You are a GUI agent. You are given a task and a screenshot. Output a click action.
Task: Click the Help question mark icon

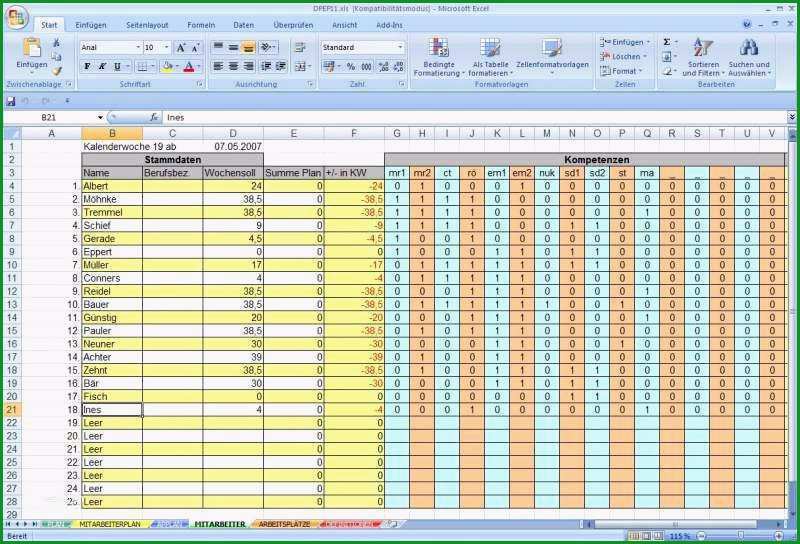[747, 24]
